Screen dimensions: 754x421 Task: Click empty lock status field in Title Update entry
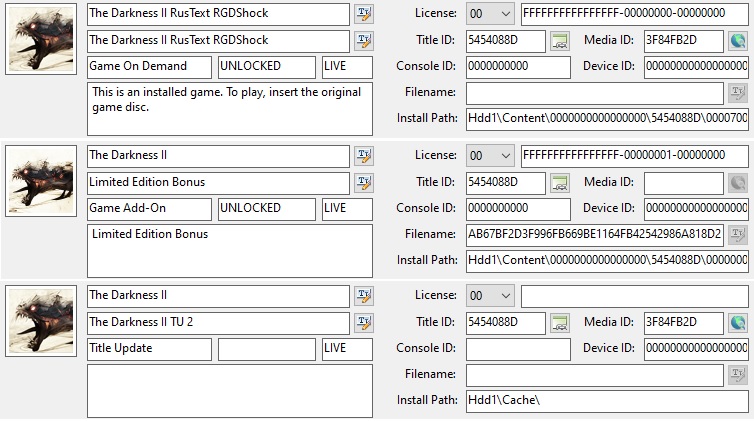267,349
